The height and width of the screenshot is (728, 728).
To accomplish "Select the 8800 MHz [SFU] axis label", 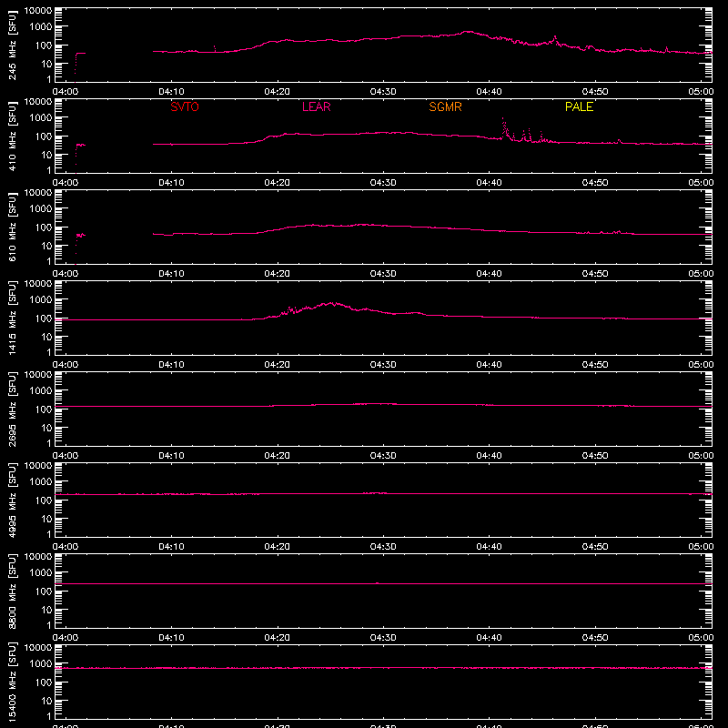I will [x=12, y=591].
